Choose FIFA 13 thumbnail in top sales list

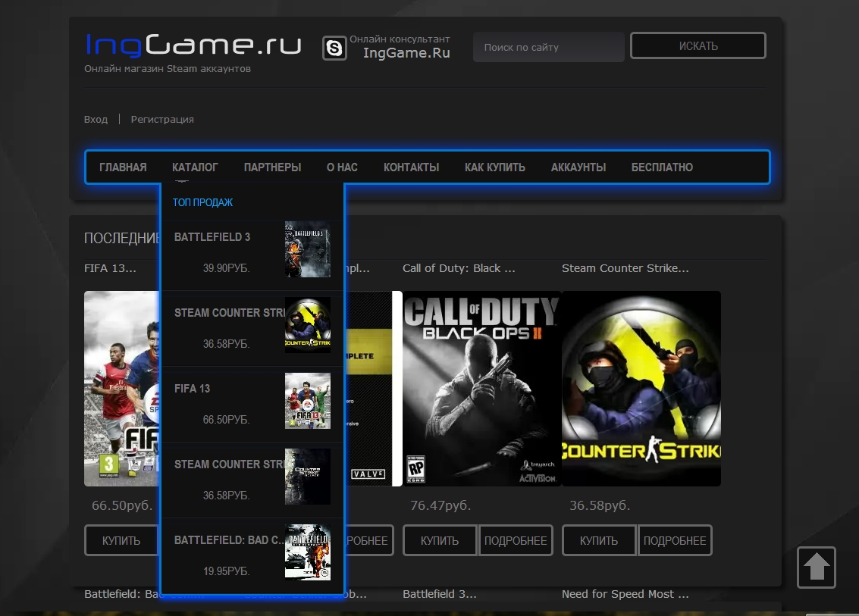coord(307,401)
